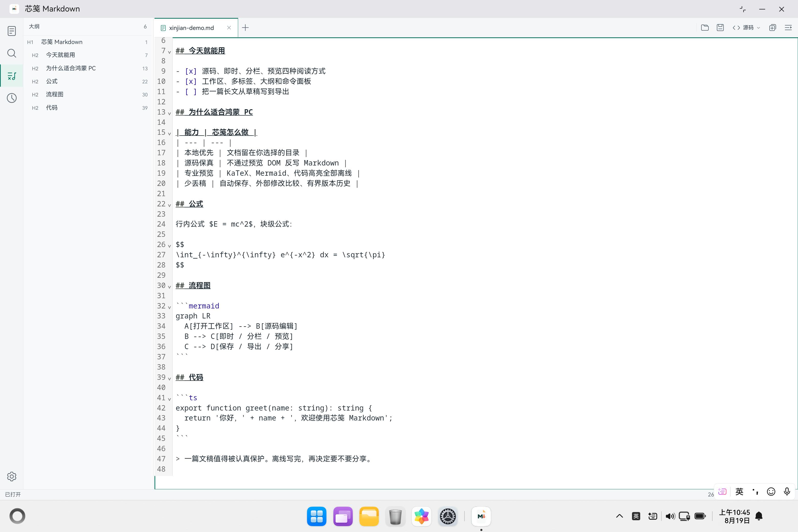
Task: Click the [x] checkbox on line 10
Action: click(191, 81)
